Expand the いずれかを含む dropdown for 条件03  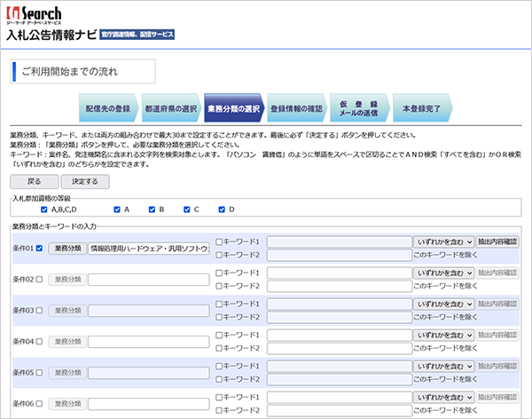point(443,304)
